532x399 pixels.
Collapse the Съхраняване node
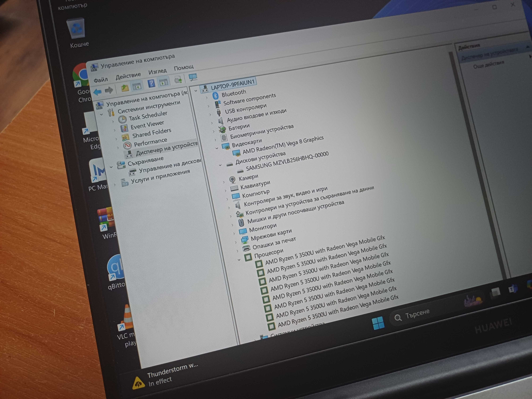pos(111,167)
